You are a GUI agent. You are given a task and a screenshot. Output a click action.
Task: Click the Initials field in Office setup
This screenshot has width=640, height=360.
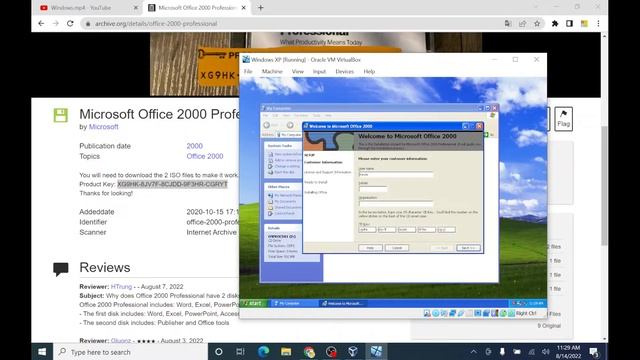click(x=373, y=189)
